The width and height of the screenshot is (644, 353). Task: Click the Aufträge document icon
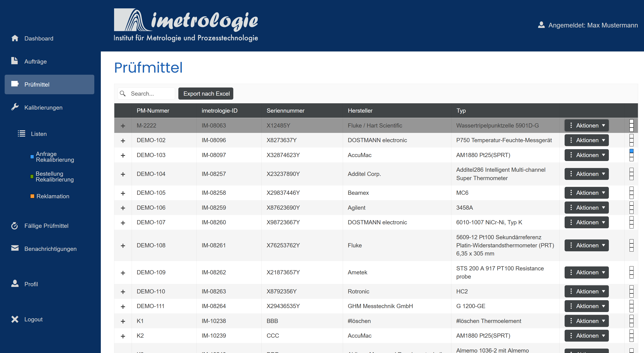click(x=14, y=61)
